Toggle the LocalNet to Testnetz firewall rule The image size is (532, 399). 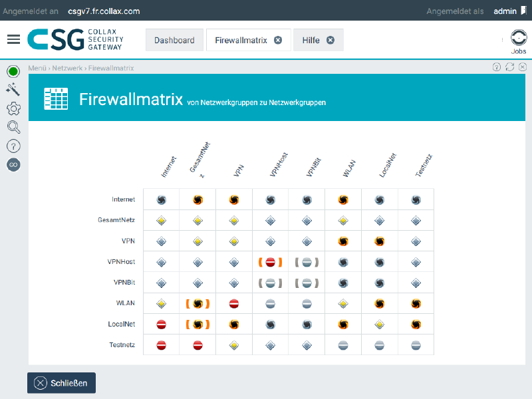[415, 324]
